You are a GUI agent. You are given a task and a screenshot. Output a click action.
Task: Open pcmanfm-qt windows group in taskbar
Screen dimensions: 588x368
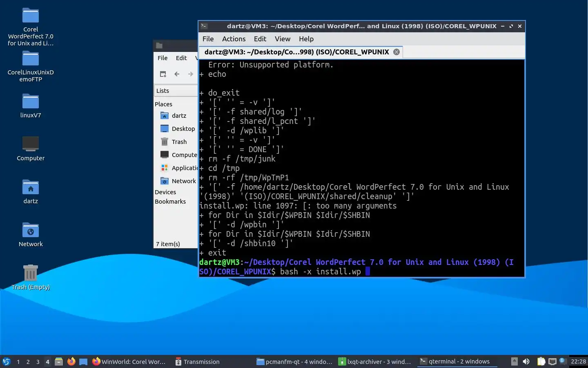294,361
